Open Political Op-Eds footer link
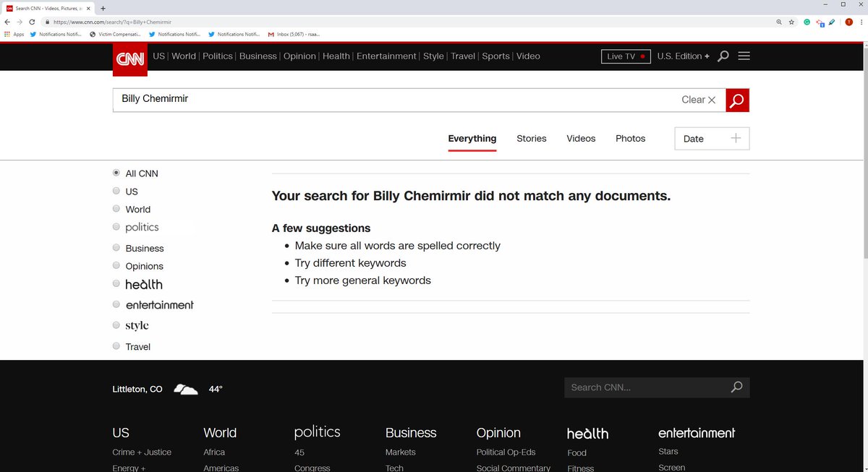This screenshot has height=472, width=868. [x=506, y=452]
